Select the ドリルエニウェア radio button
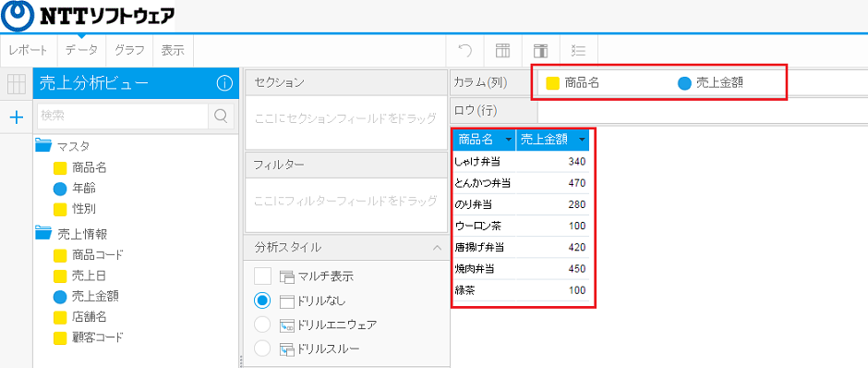This screenshot has width=868, height=368. click(262, 325)
